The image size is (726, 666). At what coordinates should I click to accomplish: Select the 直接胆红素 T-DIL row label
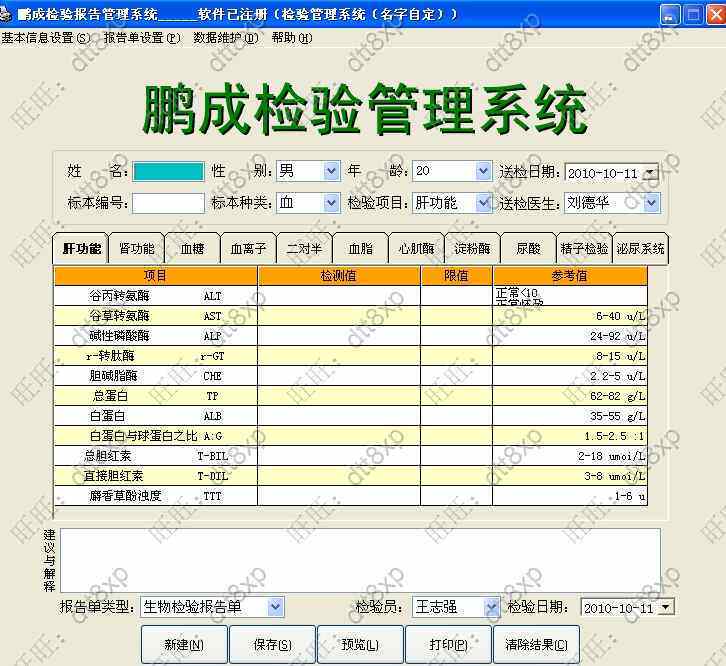[156, 476]
